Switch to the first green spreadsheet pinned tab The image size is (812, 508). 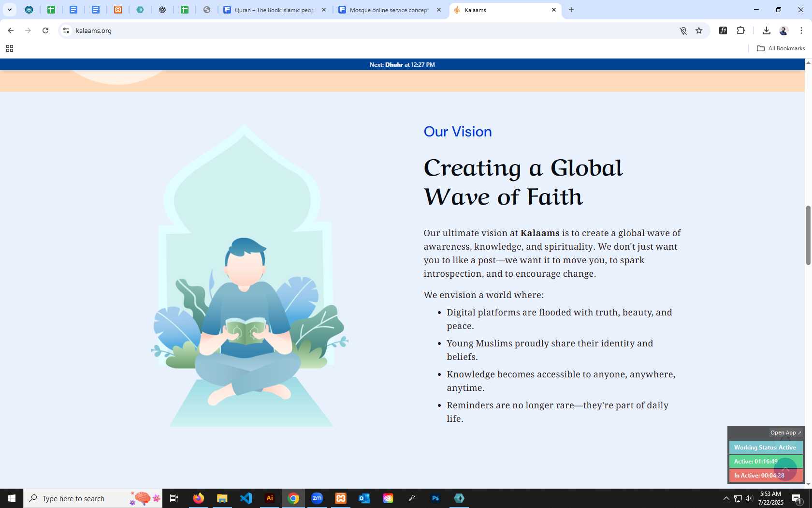point(51,10)
